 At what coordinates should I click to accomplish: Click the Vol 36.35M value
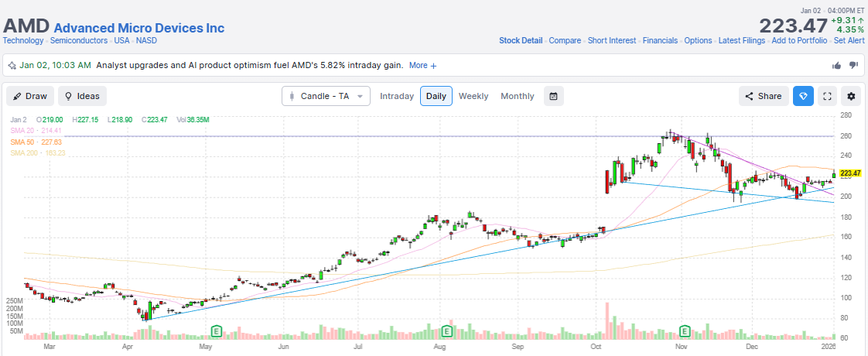click(197, 120)
